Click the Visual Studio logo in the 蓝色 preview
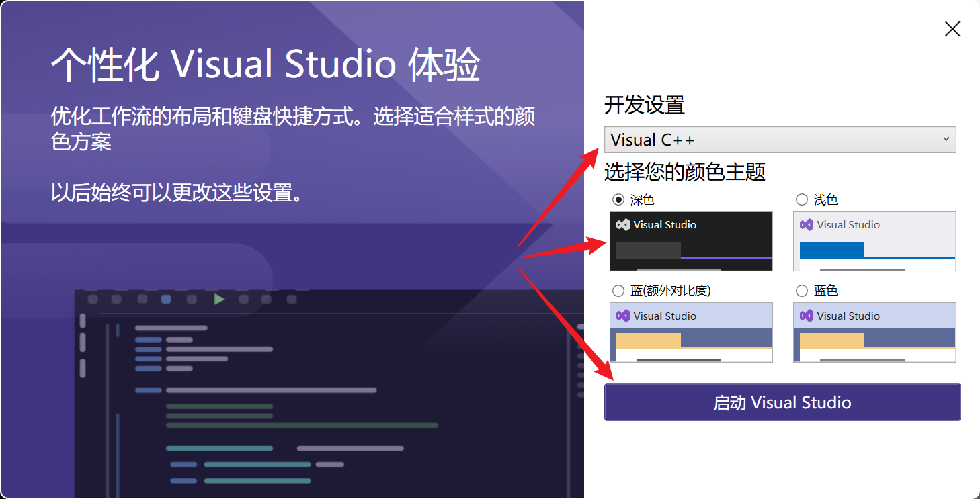 click(805, 316)
